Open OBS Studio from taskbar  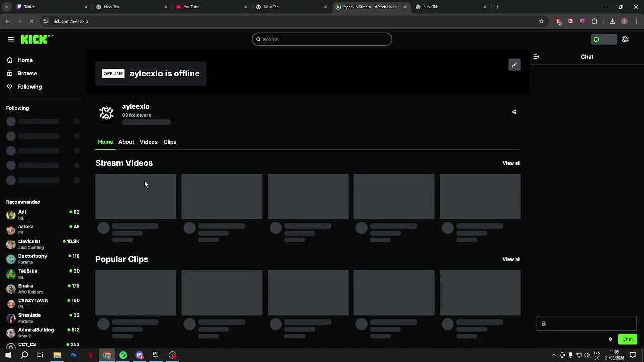pyautogui.click(x=173, y=355)
